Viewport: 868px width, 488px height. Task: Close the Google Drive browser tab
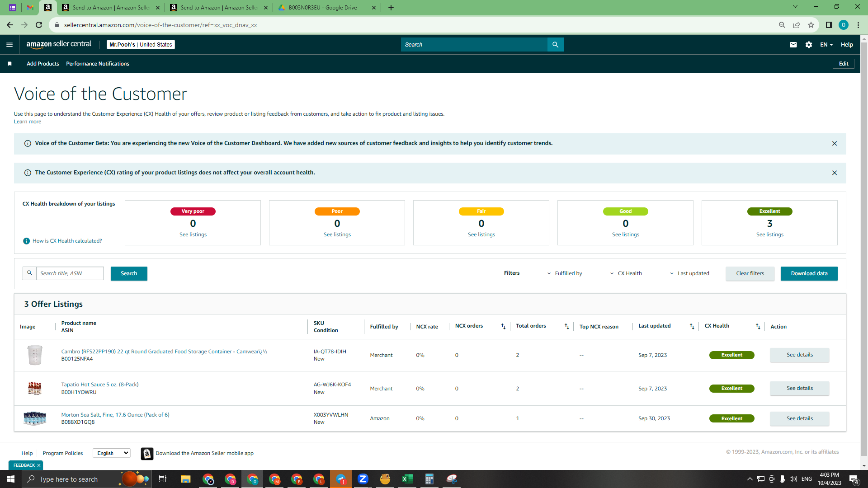click(x=374, y=8)
